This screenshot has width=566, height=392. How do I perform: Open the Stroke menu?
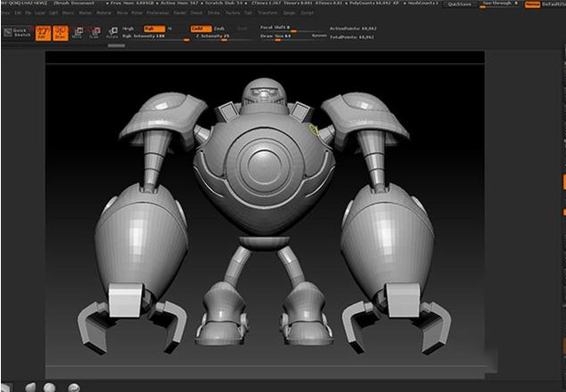[x=213, y=12]
